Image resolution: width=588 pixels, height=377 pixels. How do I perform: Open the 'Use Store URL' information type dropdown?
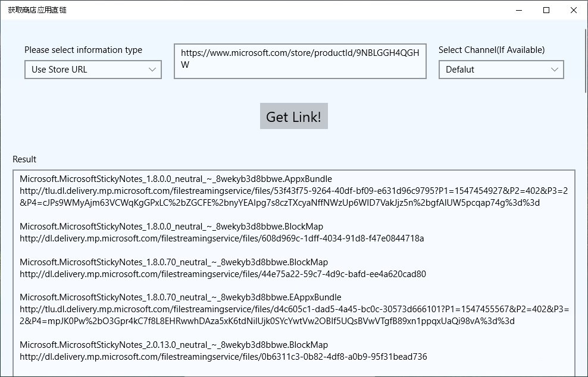click(93, 70)
